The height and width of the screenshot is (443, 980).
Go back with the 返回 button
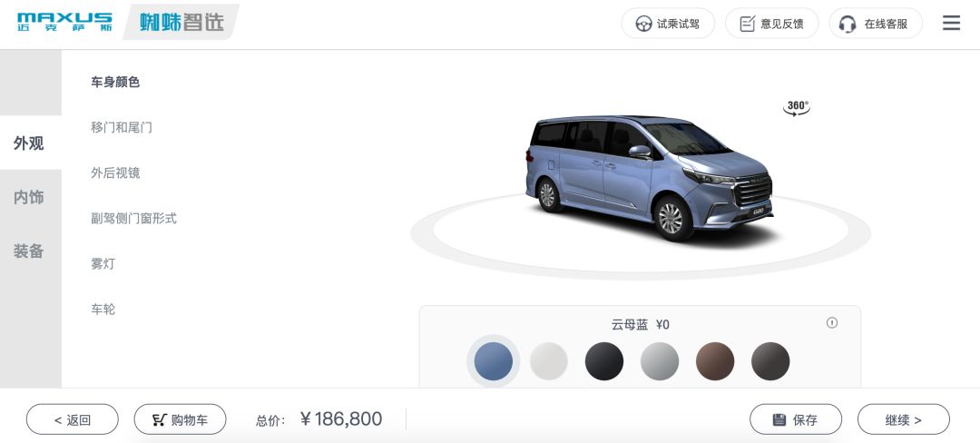coord(73,419)
